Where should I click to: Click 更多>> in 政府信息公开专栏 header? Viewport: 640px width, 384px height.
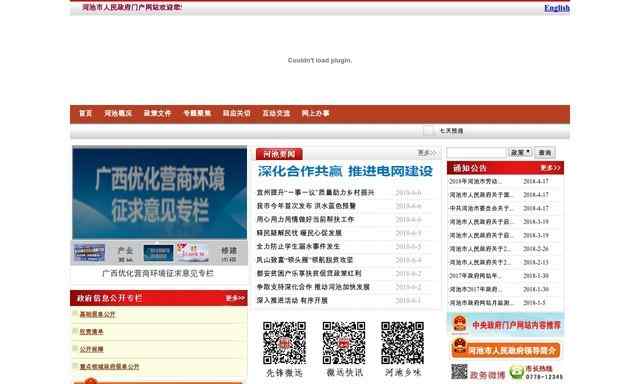tap(236, 298)
